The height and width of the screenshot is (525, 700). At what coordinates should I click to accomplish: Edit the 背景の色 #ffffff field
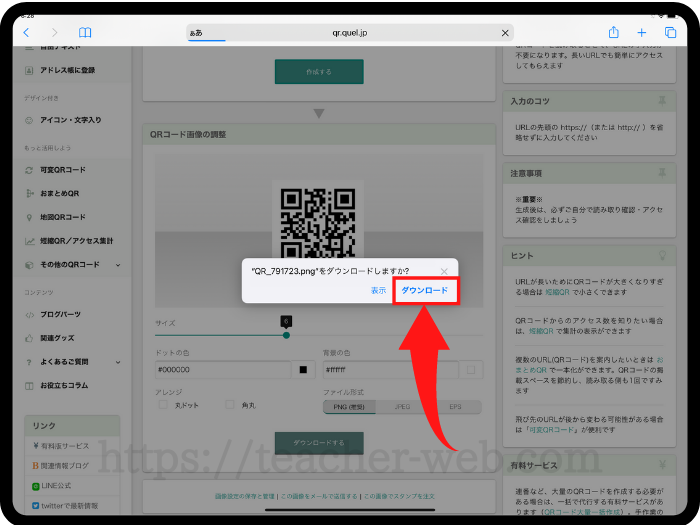(x=391, y=370)
